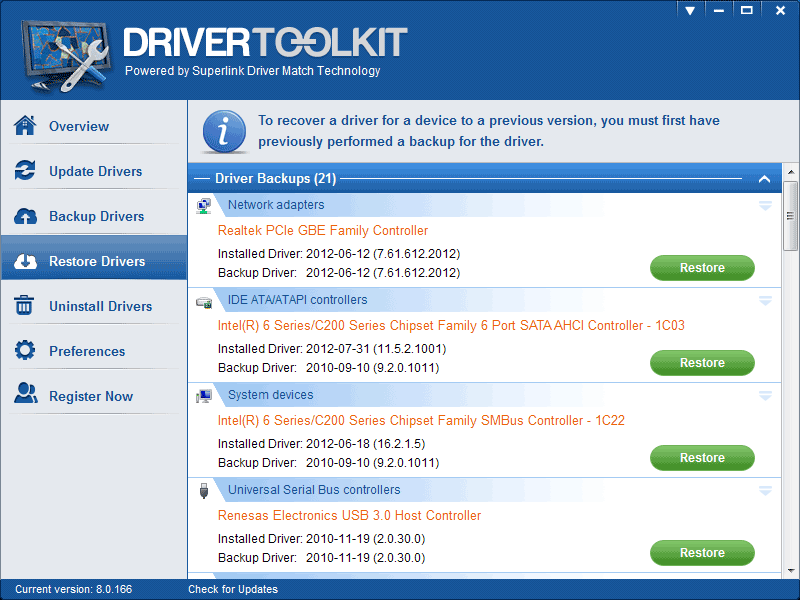Click the Overview home icon
Viewport: 800px width, 600px height.
25,126
